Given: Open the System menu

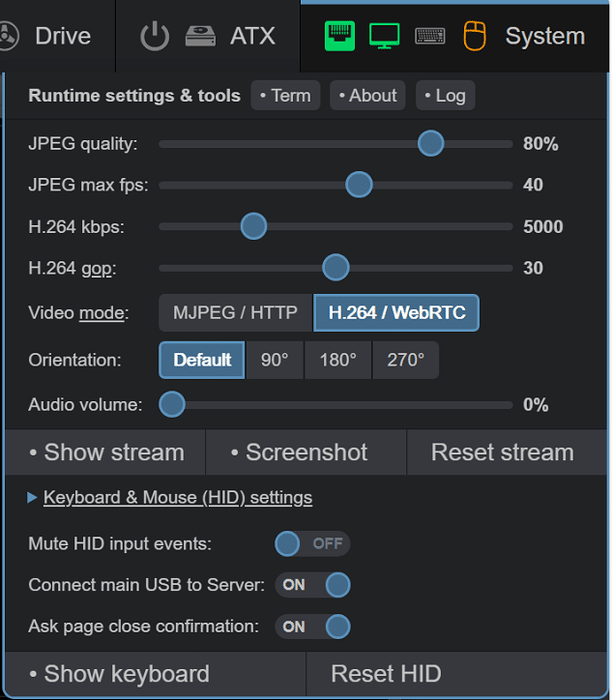Looking at the screenshot, I should coord(544,36).
